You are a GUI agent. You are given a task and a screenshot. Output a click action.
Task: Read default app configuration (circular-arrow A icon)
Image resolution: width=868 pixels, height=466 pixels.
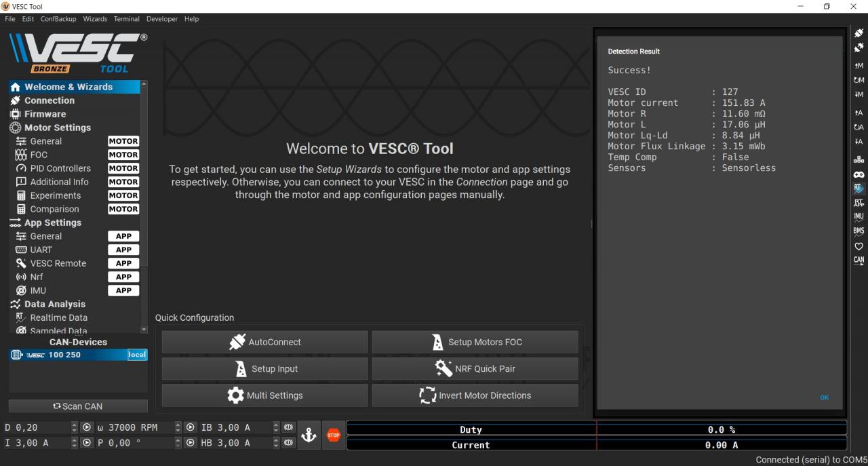tap(859, 127)
